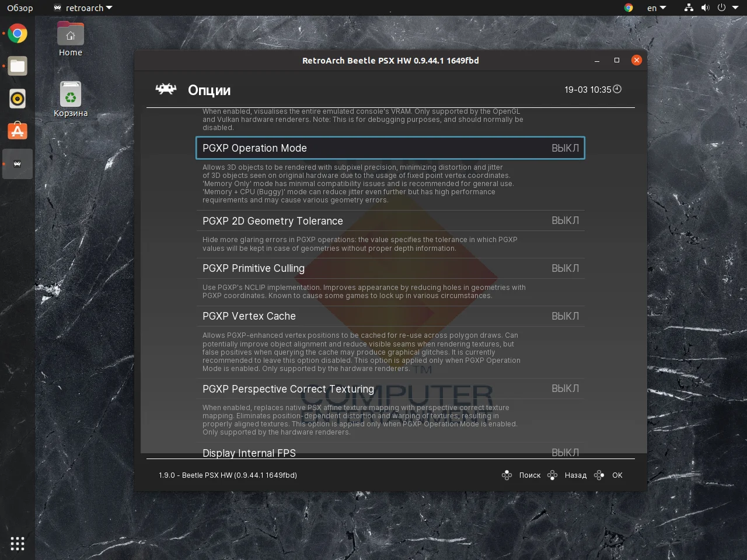Enable PGXP Perspective Correct Texturing

point(390,388)
